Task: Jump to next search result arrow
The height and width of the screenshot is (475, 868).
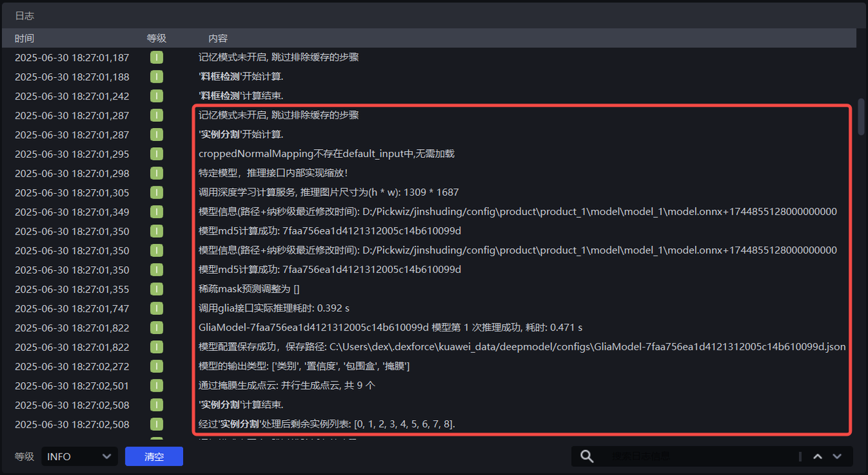Action: click(x=837, y=457)
